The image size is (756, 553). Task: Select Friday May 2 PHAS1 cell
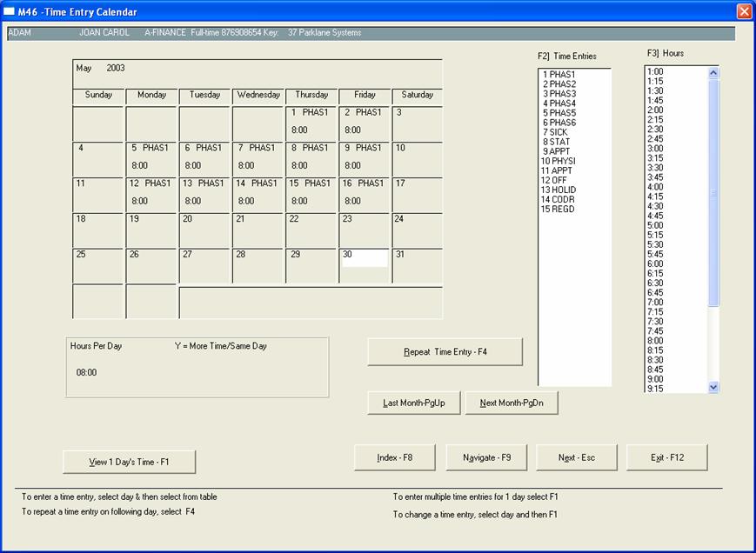coord(364,123)
